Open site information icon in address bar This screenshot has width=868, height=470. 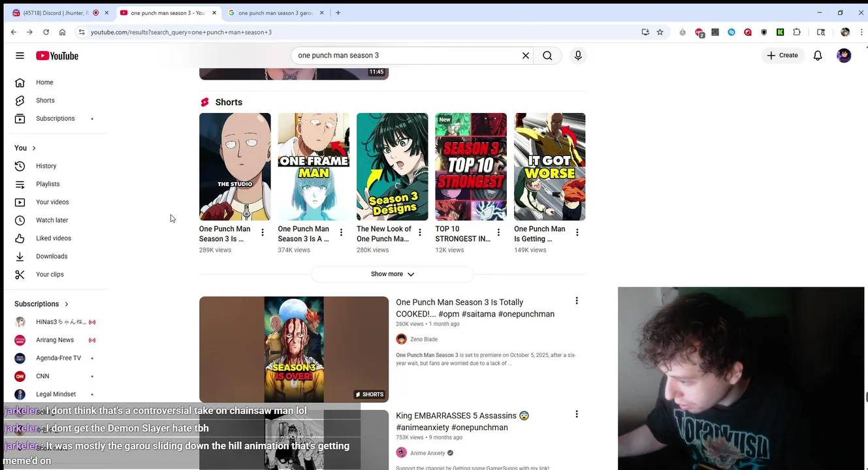coord(81,32)
